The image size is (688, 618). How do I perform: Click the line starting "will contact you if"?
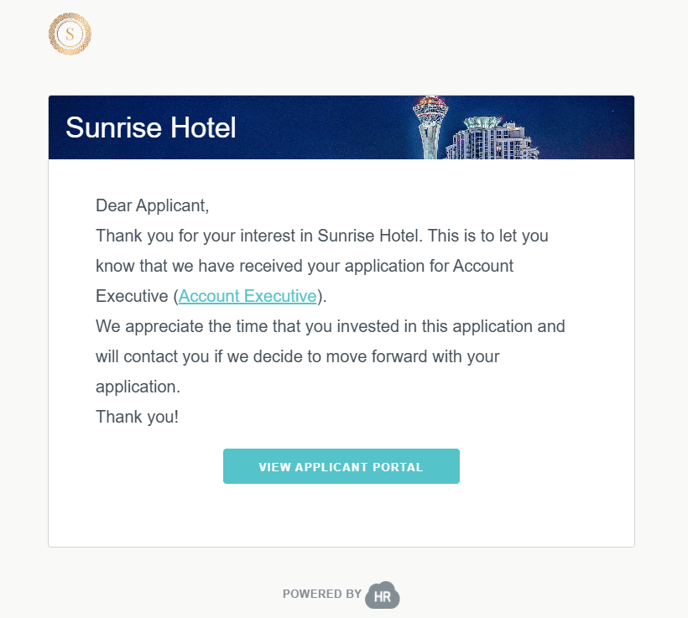(297, 356)
